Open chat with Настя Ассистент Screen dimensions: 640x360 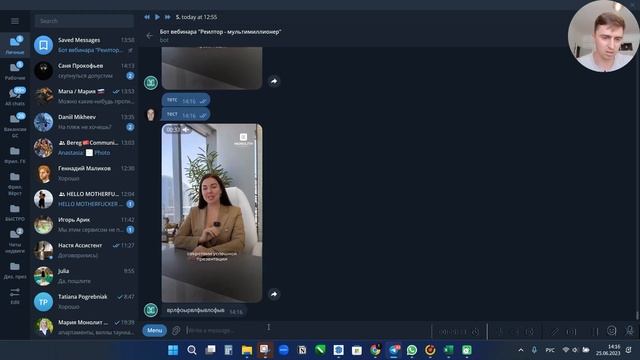coord(84,251)
